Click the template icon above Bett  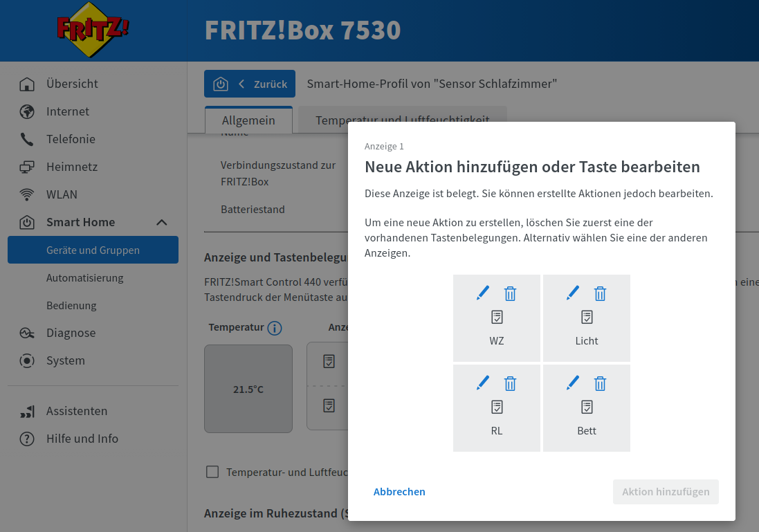tap(587, 407)
